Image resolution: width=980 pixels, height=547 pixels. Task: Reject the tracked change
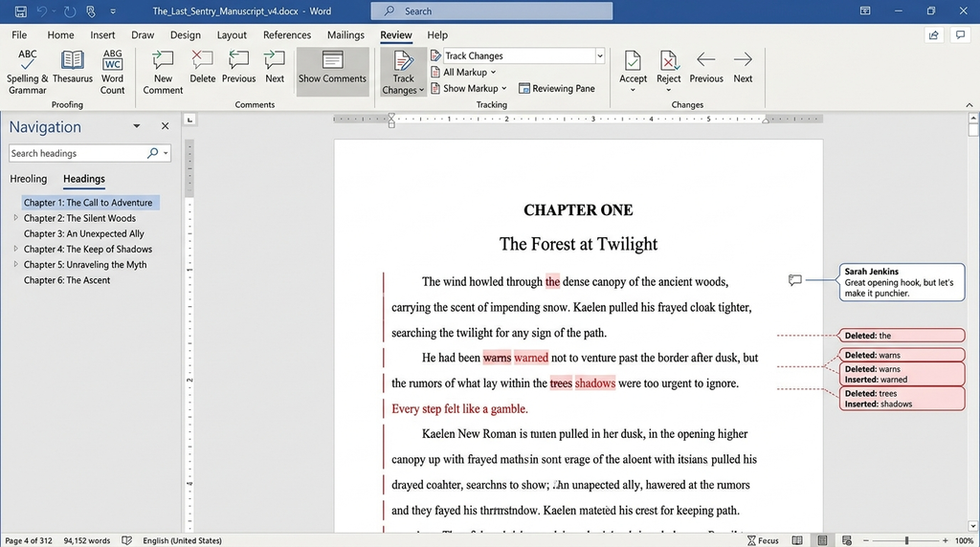coord(668,66)
